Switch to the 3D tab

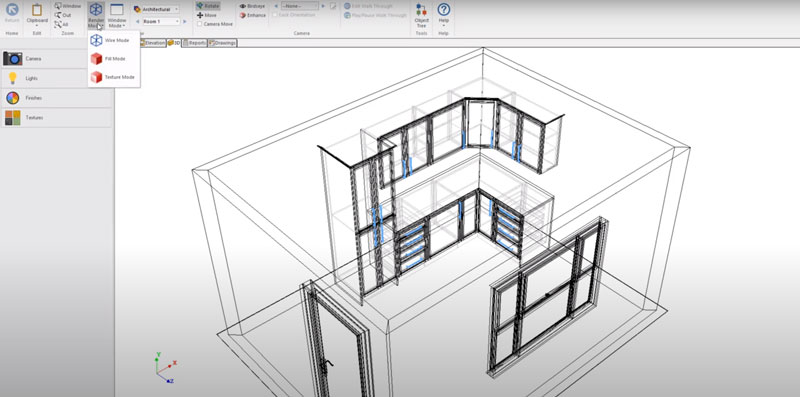[x=174, y=43]
